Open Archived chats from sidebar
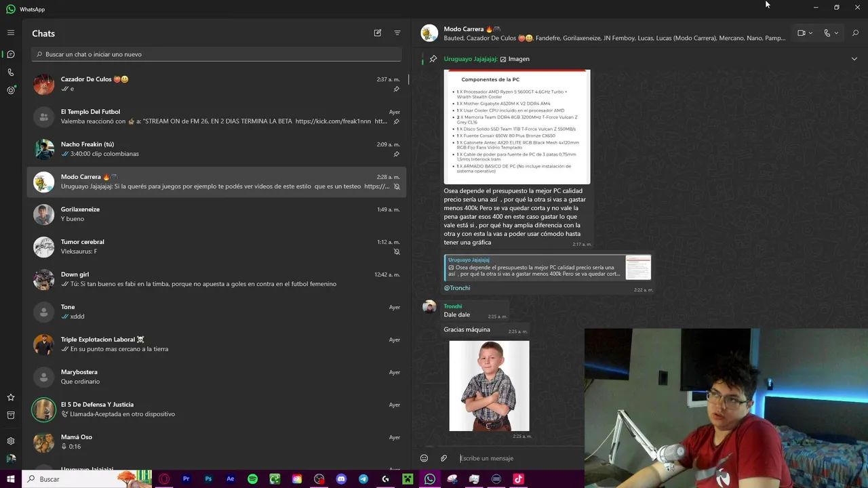Screen dimensions: 868x488 click(x=11, y=415)
